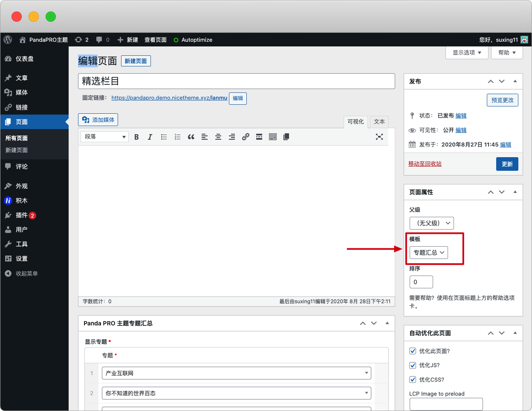Screen dimensions: 532x411
Task: Insert Read More tag
Action: (x=259, y=137)
